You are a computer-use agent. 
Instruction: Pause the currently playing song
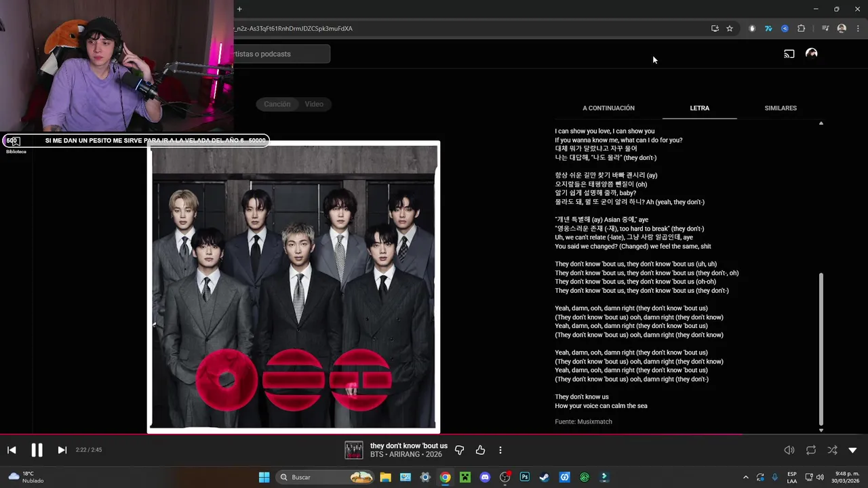[37, 450]
